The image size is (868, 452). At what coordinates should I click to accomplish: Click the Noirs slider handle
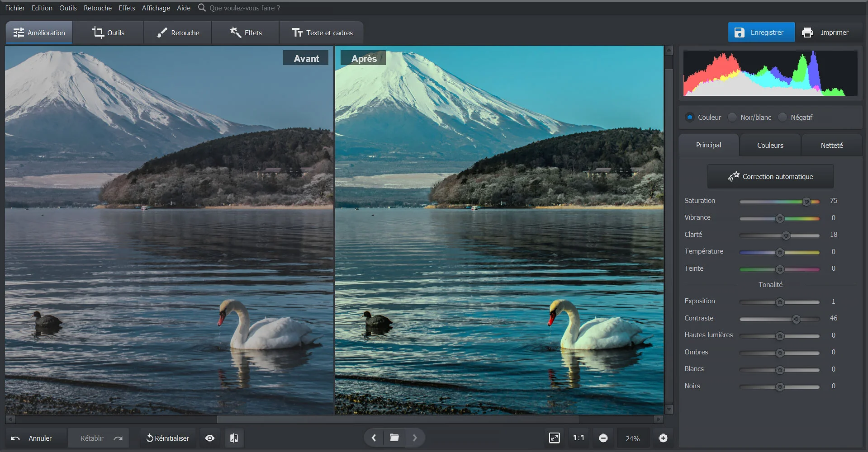[x=780, y=387]
